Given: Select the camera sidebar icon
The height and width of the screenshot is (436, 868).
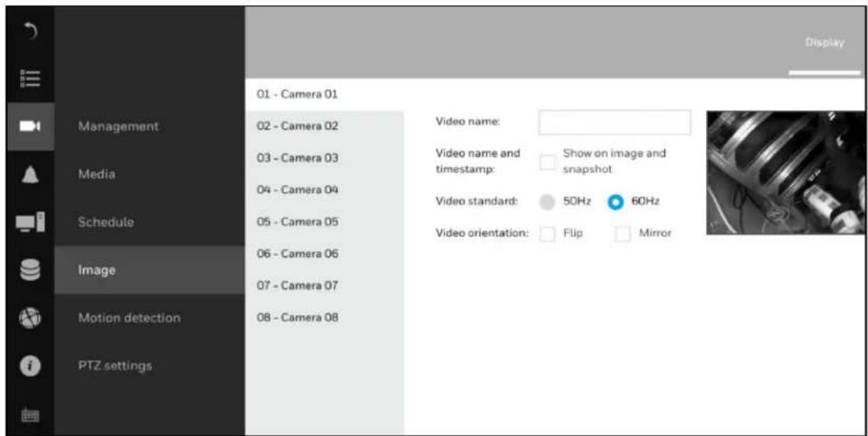Looking at the screenshot, I should coord(31,127).
